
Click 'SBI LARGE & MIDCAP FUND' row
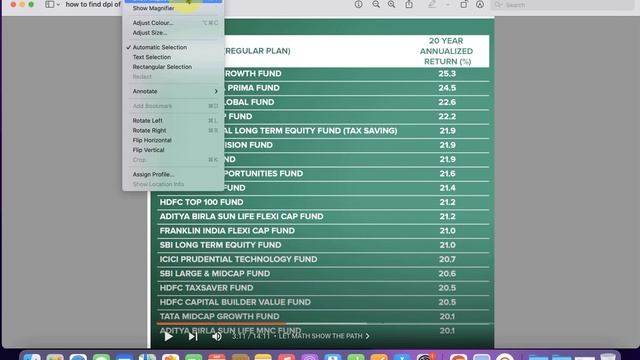pyautogui.click(x=323, y=273)
